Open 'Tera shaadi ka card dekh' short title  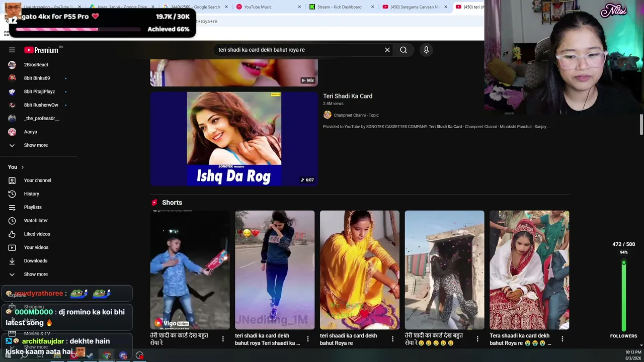coord(520,339)
